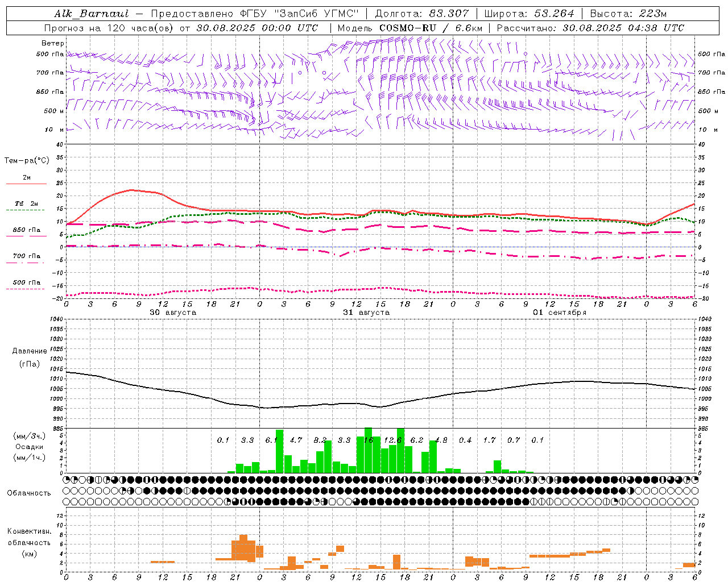Screen dimensions: 728x582
Task: Click the 500 гПа temperature legend entry
Action: click(26, 282)
